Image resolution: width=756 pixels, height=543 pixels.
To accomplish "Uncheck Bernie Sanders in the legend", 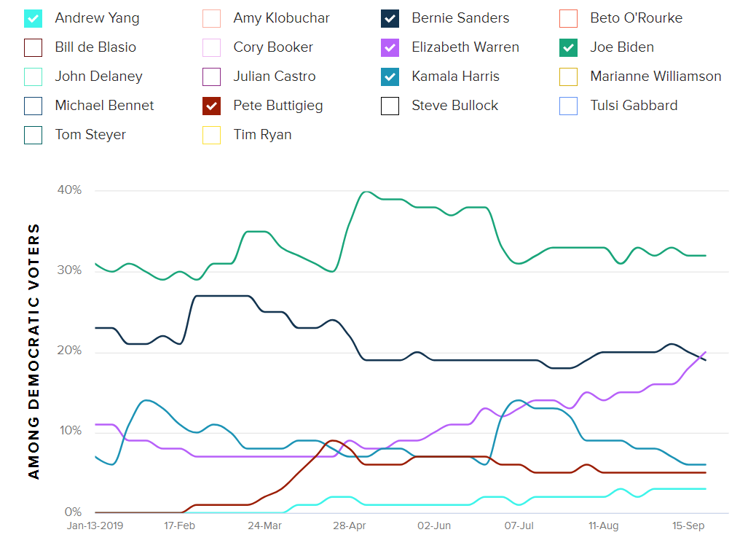I will 390,18.
